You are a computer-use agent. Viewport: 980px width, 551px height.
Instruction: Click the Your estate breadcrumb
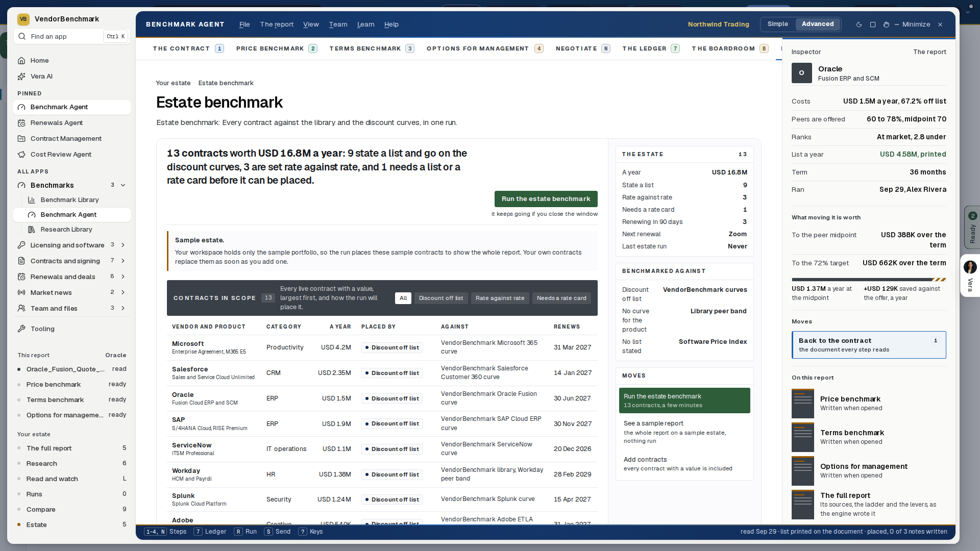173,83
